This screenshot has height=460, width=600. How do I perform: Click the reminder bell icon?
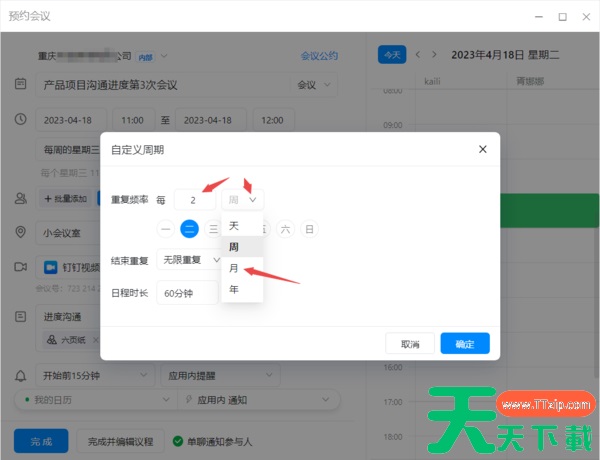(x=20, y=376)
